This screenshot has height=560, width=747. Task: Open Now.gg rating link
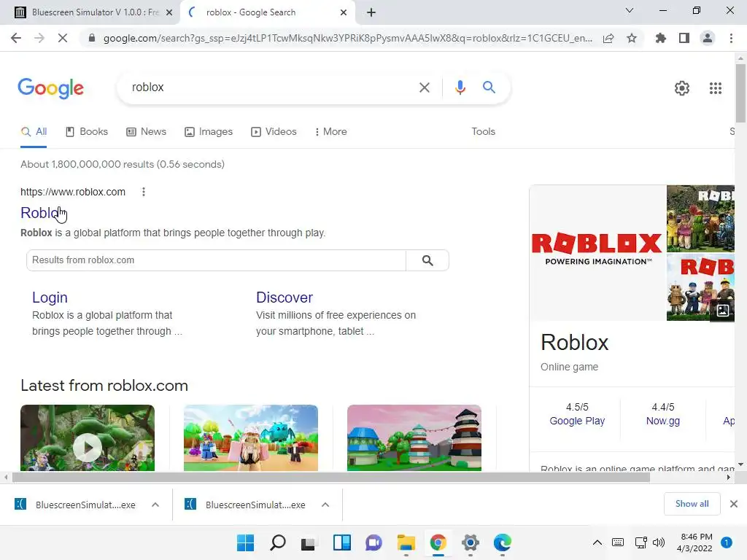(662, 421)
